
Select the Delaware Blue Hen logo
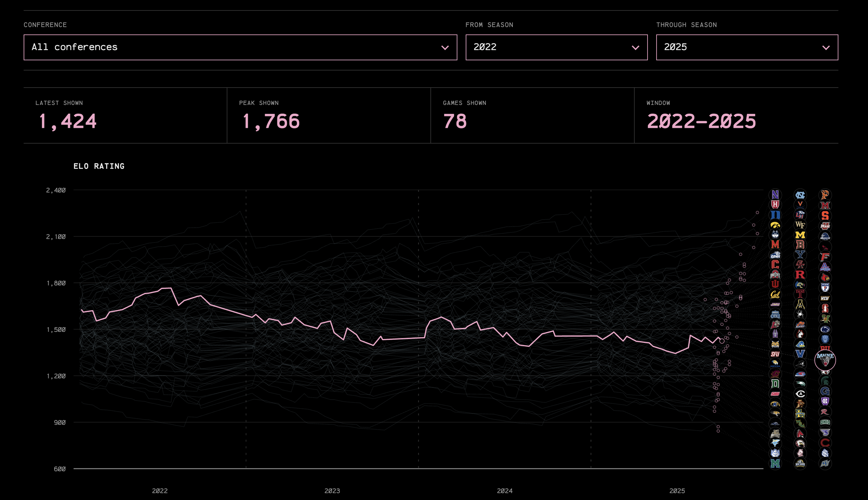tap(800, 344)
